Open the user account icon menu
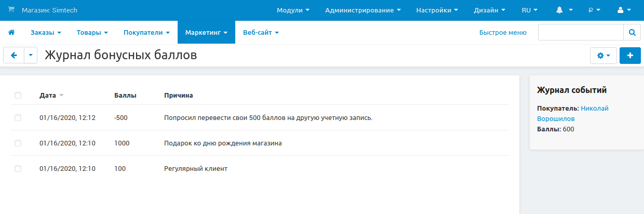This screenshot has width=644, height=214. click(x=623, y=10)
